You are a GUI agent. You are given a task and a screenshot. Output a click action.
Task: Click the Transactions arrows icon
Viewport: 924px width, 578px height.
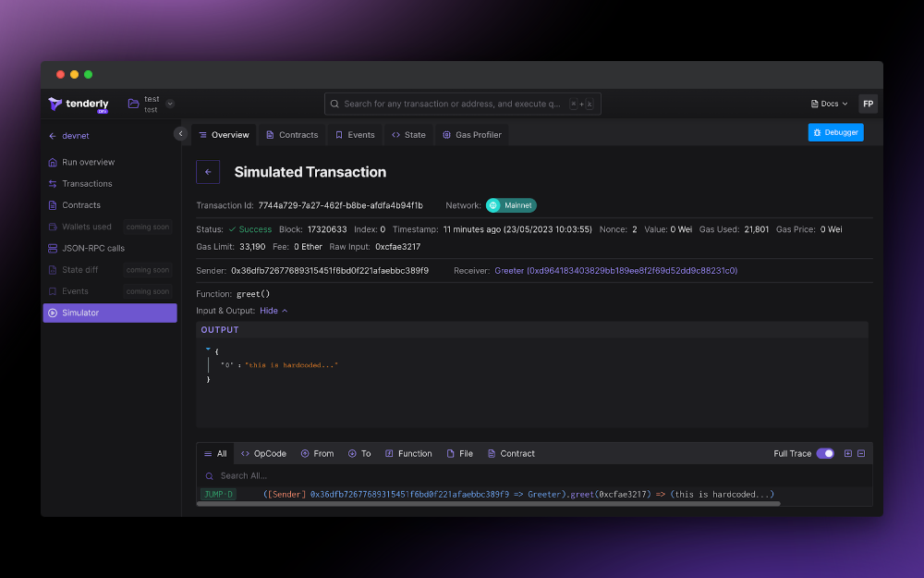(53, 183)
